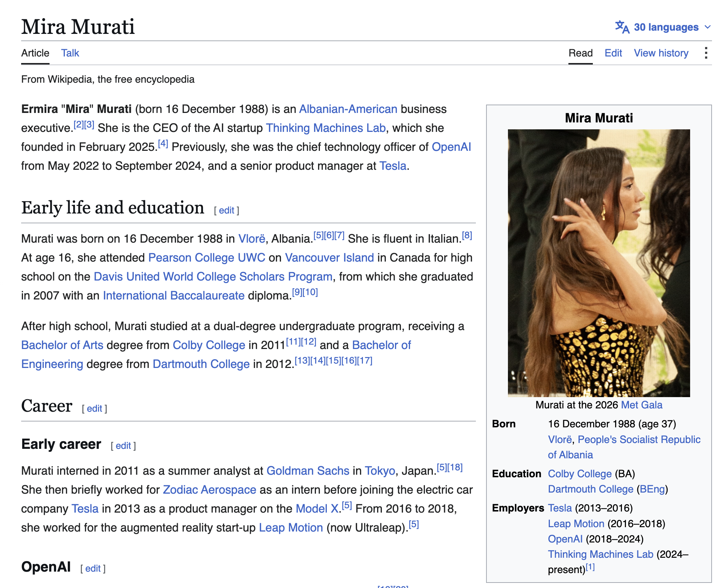This screenshot has width=720, height=588.
Task: Click citation [6] after 'Albania'
Action: (329, 235)
